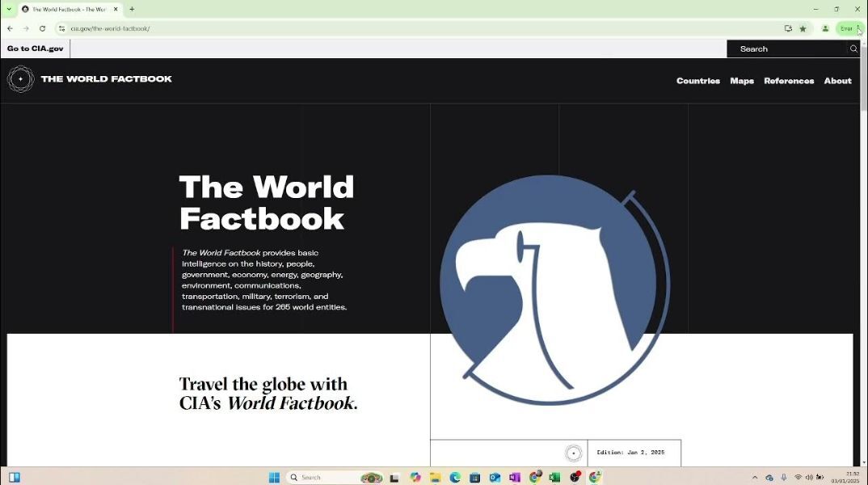The width and height of the screenshot is (868, 485).
Task: Open the About page link
Action: click(837, 81)
